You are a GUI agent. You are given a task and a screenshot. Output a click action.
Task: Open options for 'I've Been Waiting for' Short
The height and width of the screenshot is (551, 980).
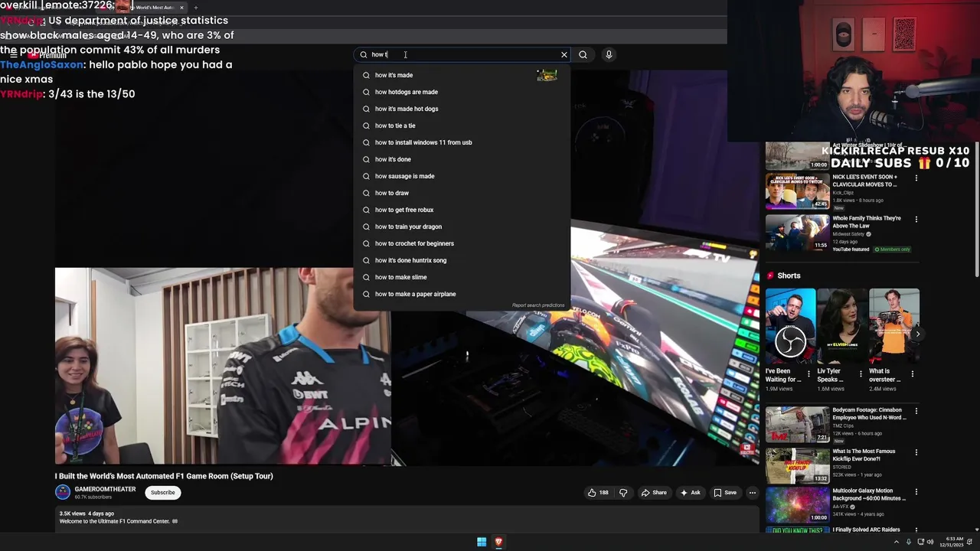pos(808,374)
